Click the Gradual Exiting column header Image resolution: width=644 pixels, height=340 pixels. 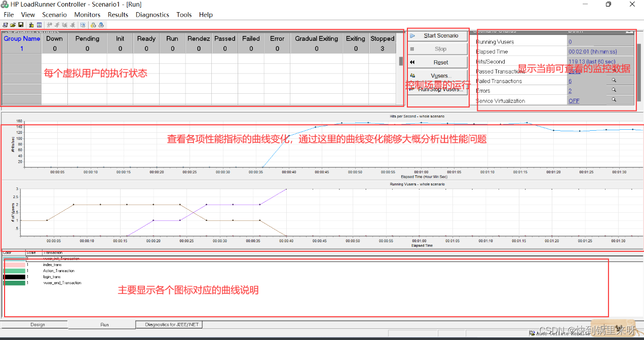(317, 39)
